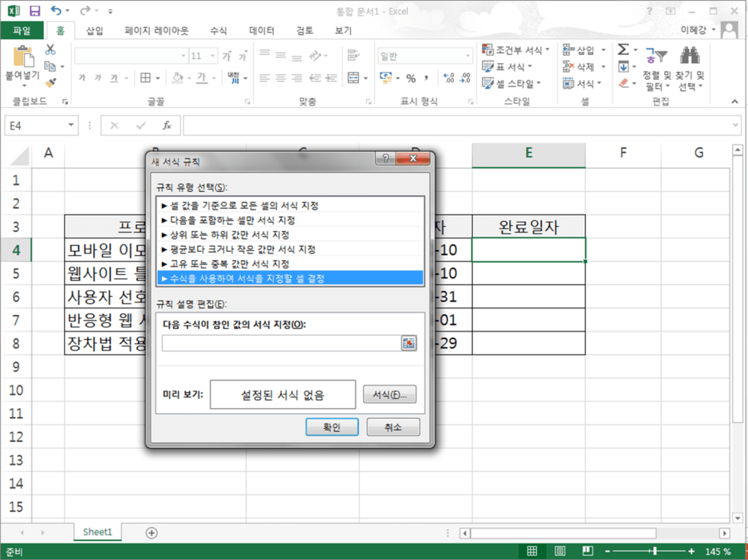
Task: Open the Conditional Formatting dropdown
Action: tap(515, 50)
